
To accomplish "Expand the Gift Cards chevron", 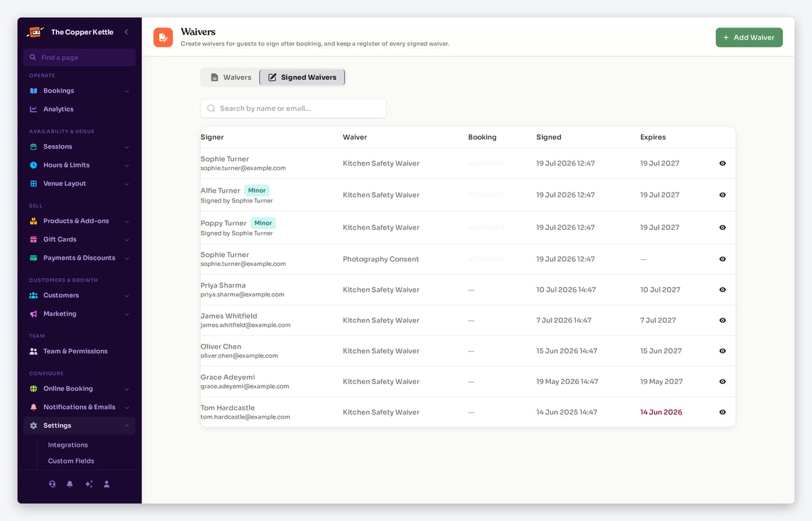I will tap(127, 239).
